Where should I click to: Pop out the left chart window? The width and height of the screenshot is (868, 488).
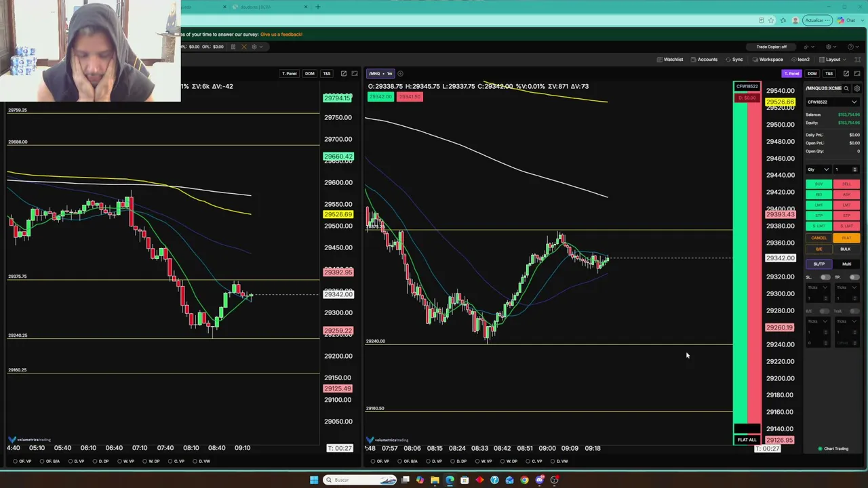pyautogui.click(x=344, y=73)
